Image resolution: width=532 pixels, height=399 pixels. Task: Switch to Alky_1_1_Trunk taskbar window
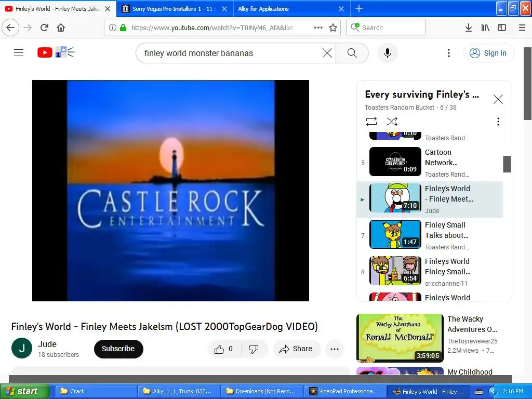point(179,391)
